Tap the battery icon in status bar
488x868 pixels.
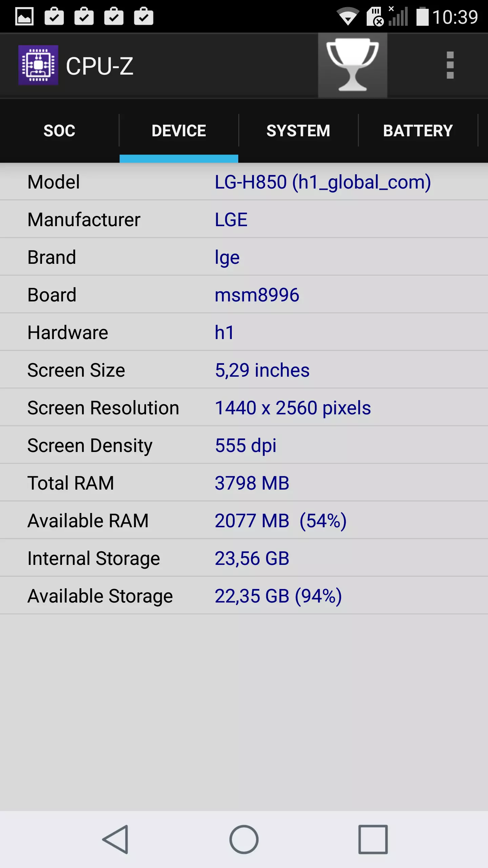coord(422,16)
